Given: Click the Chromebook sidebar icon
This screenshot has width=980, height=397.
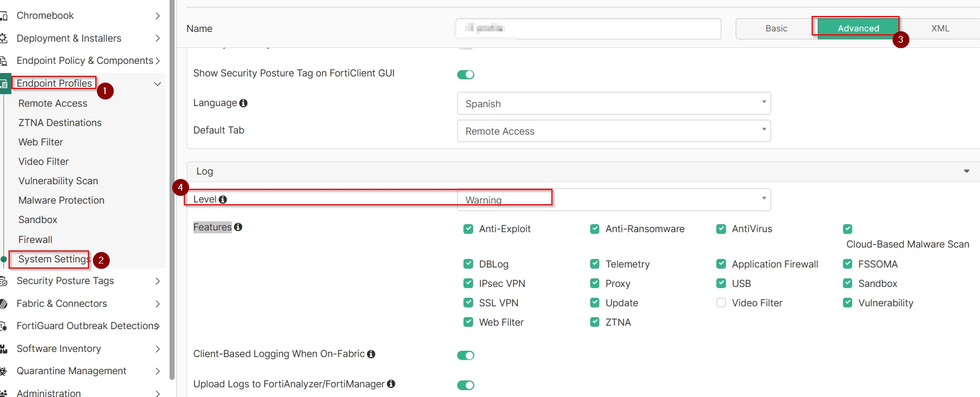Looking at the screenshot, I should pyautogui.click(x=3, y=16).
